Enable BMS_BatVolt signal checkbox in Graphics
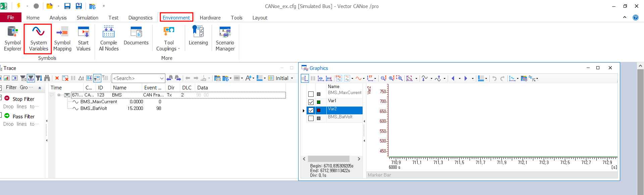Image resolution: width=644 pixels, height=195 pixels. 311,118
